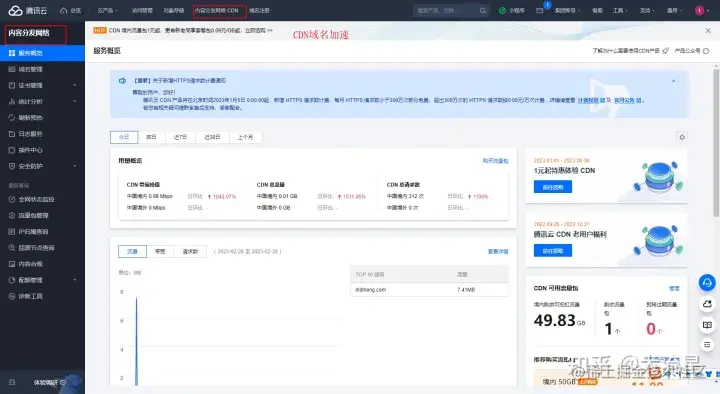Open the user avatar account menu
The height and width of the screenshot is (394, 720).
pyautogui.click(x=699, y=10)
